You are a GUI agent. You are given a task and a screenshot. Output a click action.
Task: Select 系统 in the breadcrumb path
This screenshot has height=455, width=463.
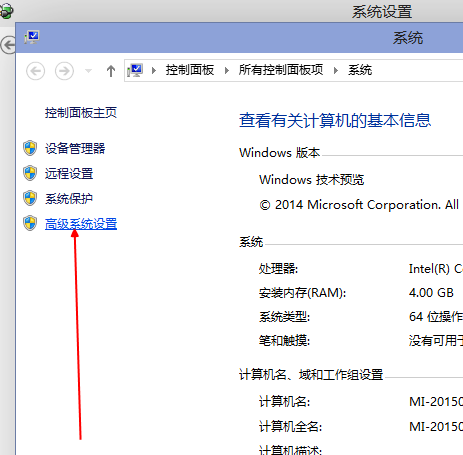point(360,70)
